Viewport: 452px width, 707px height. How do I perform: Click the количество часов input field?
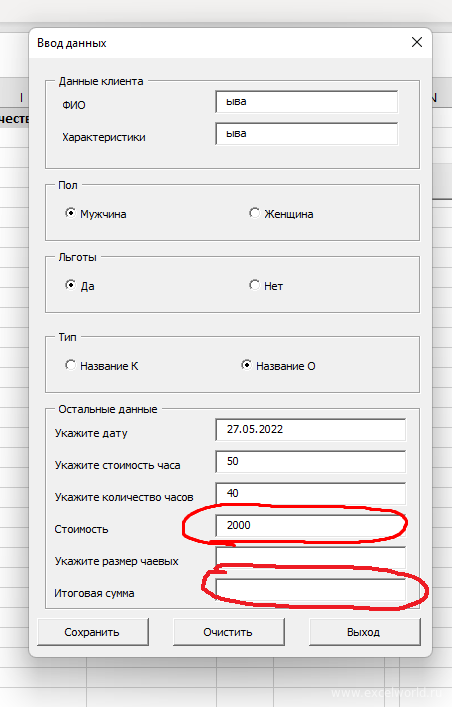(x=310, y=494)
